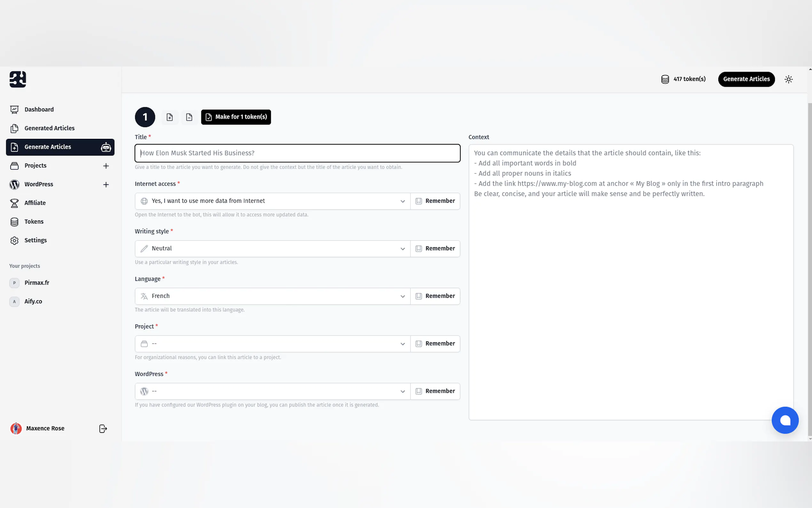
Task: Click the page vertical scrollbar
Action: click(x=809, y=269)
